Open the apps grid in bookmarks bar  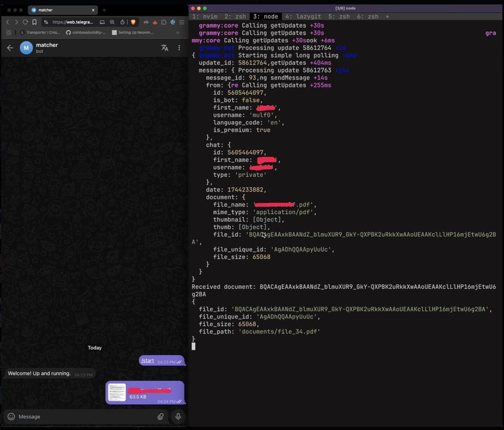coord(9,32)
